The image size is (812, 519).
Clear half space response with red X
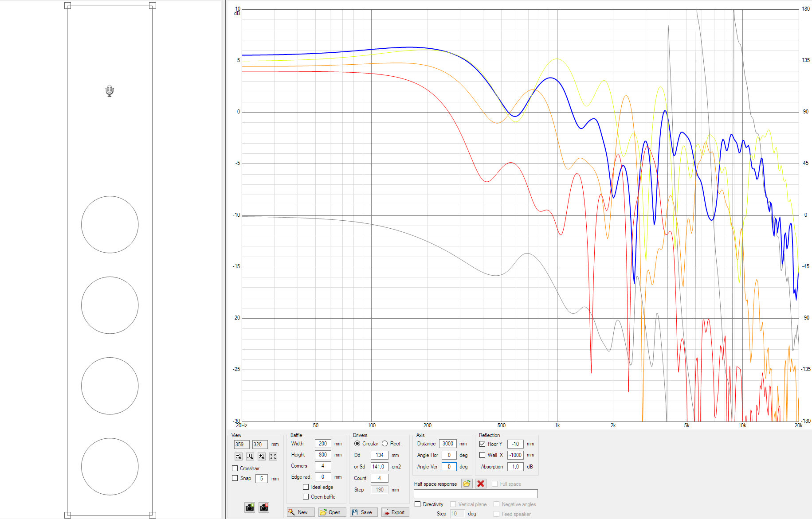point(481,484)
